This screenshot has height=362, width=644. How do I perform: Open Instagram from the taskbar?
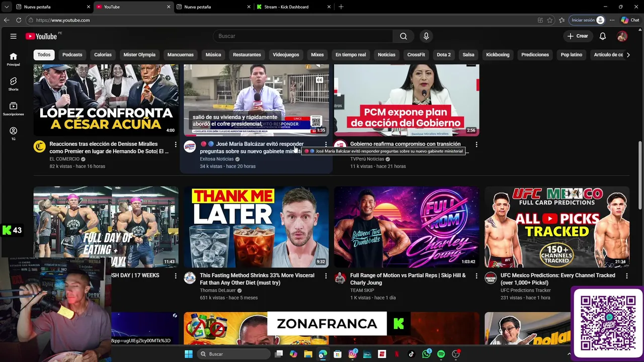(x=353, y=354)
